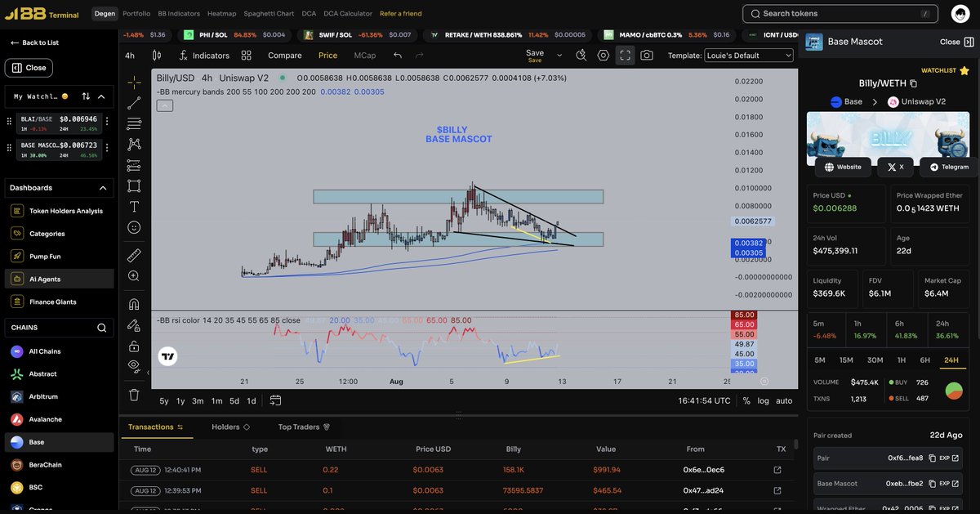
Task: Select the crosshair cursor tool
Action: [x=135, y=83]
